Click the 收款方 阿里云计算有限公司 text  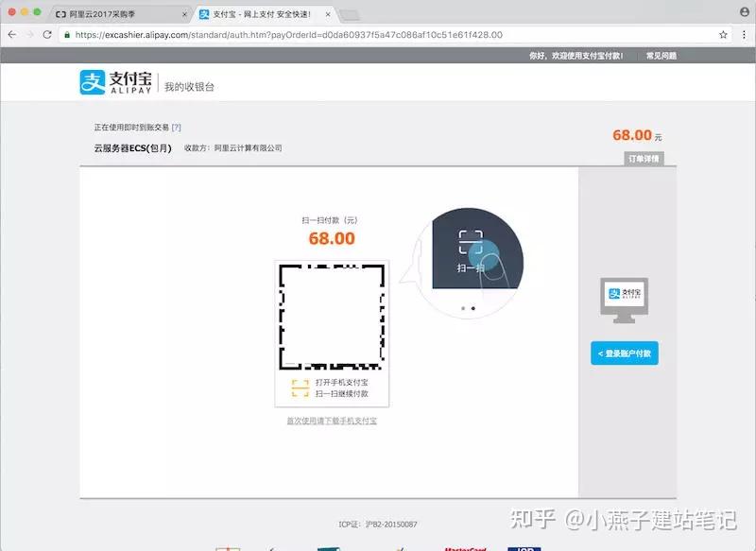pos(232,148)
